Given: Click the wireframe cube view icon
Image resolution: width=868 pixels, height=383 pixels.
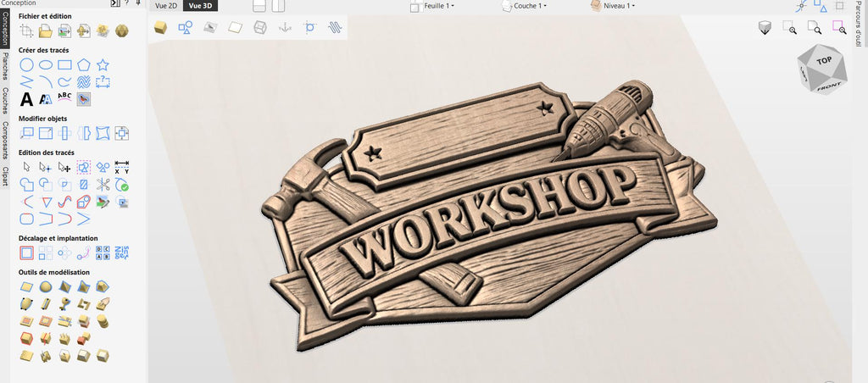Looking at the screenshot, I should pyautogui.click(x=259, y=27).
